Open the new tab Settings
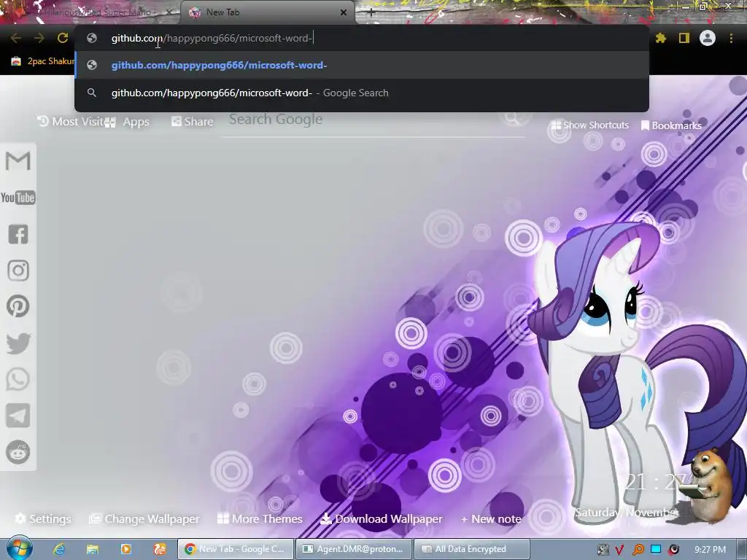 point(43,519)
